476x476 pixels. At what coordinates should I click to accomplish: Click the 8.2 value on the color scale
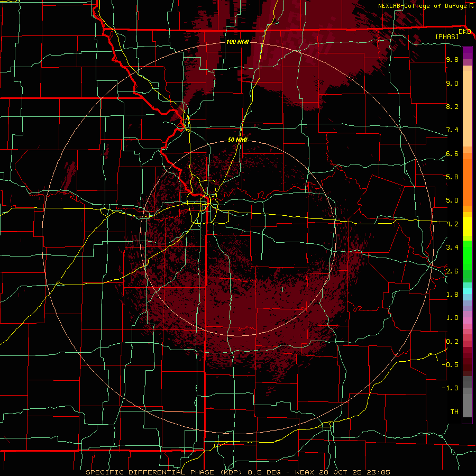click(452, 106)
